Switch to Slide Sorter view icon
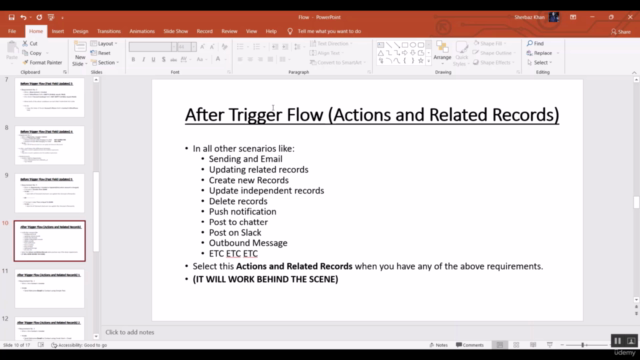The image size is (640, 360). (x=516, y=345)
